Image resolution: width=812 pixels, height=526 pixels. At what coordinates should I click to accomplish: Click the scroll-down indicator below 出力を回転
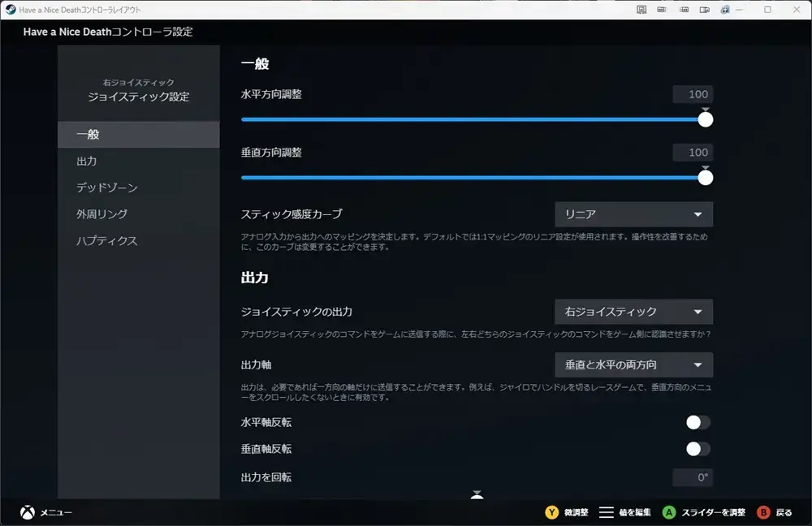pyautogui.click(x=477, y=494)
